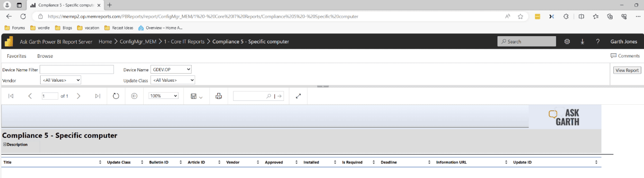Open the Device Name dropdown GDEV.OP
The image size is (644, 178).
(x=171, y=70)
